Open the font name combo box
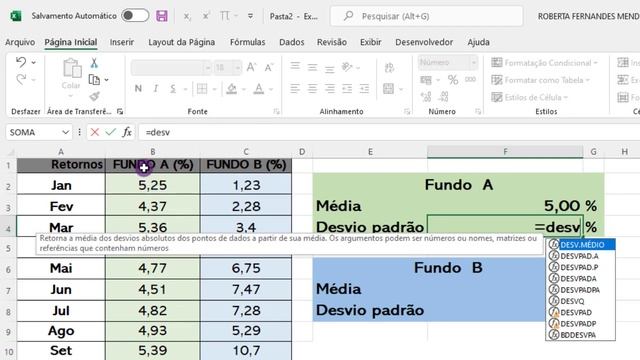Screen dimensions: 640x360 [x=171, y=68]
